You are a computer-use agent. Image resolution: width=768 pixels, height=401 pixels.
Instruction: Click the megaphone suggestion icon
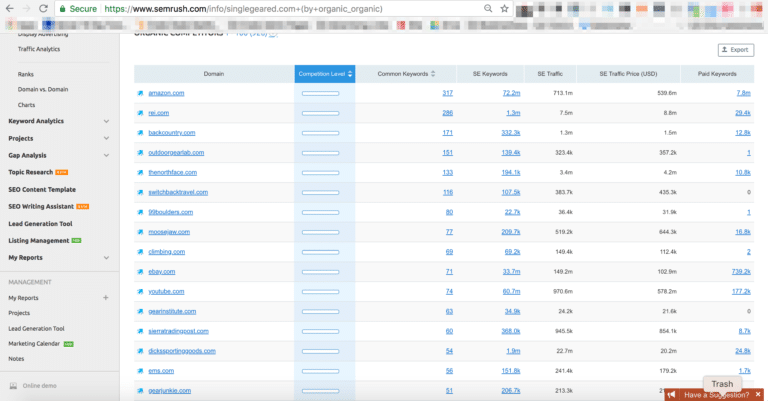[671, 395]
